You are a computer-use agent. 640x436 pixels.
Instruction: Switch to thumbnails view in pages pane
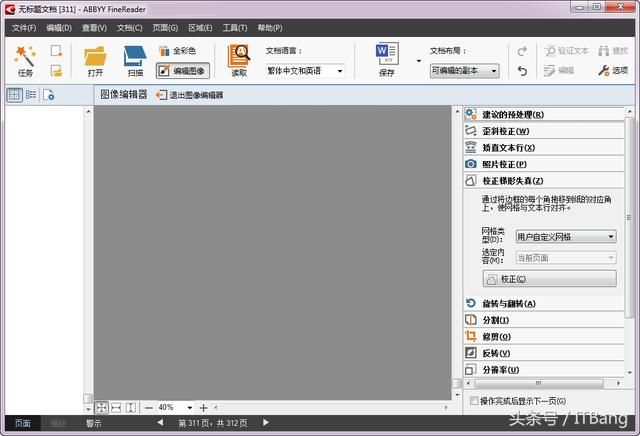pos(14,95)
